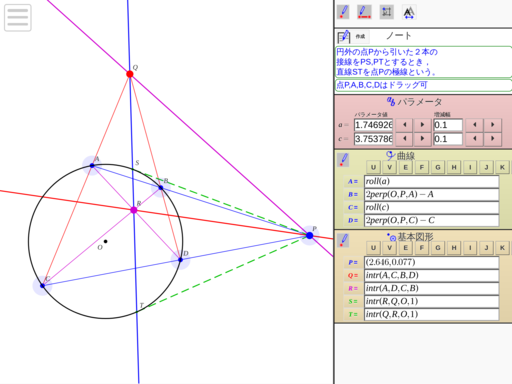The height and width of the screenshot is (384, 512).
Task: Click the pen icon in 基本図形 panel
Action: coord(343,240)
